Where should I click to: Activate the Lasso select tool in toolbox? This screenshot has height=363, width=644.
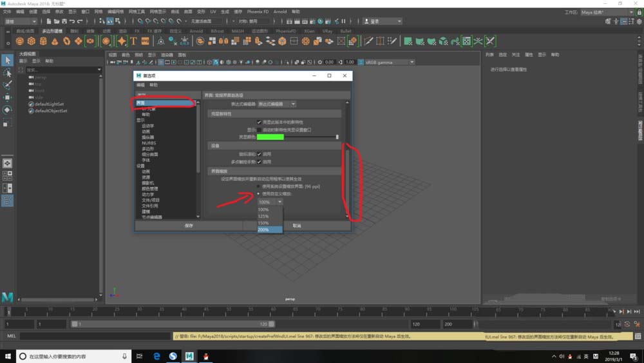[x=7, y=73]
